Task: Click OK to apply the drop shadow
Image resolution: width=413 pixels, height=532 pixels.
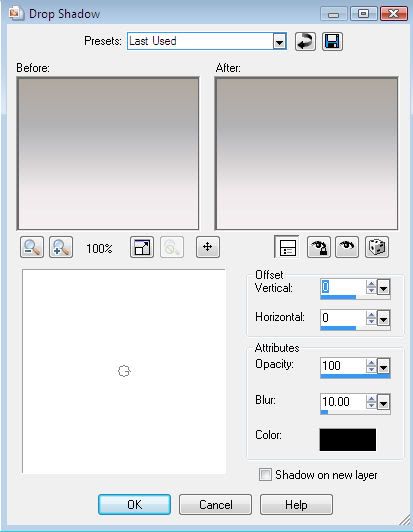Action: pyautogui.click(x=134, y=505)
